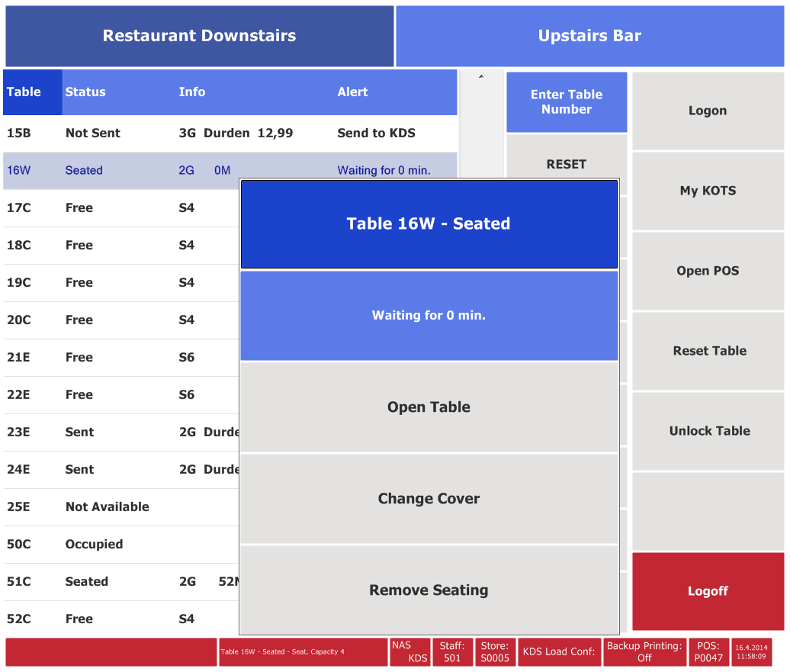The height and width of the screenshot is (672, 790).
Task: Toggle Backup Printing Off in status bar
Action: coord(644,652)
